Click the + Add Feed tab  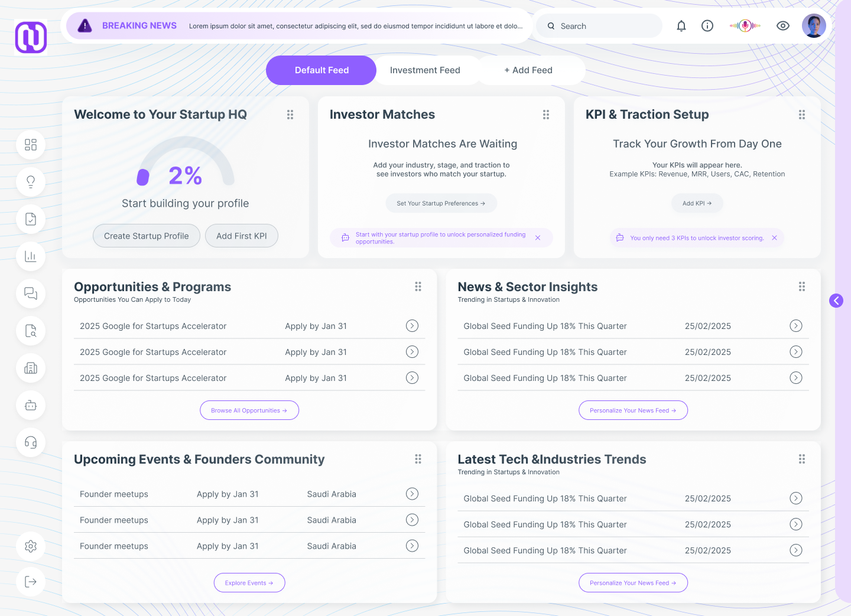pos(528,70)
